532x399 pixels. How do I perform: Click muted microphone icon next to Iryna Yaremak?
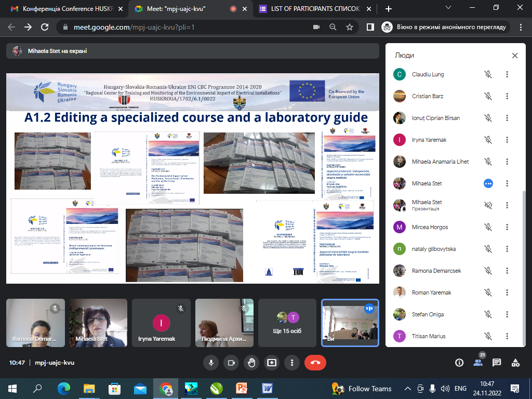pyautogui.click(x=488, y=140)
